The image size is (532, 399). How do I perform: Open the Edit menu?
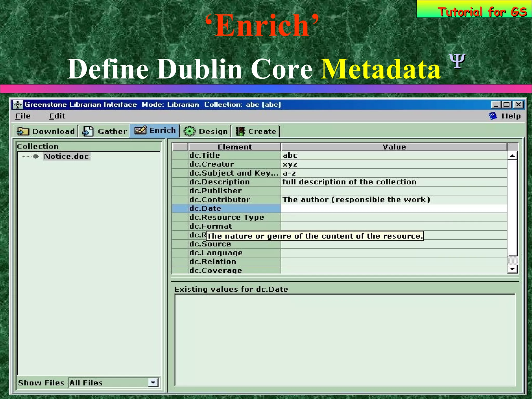(57, 116)
